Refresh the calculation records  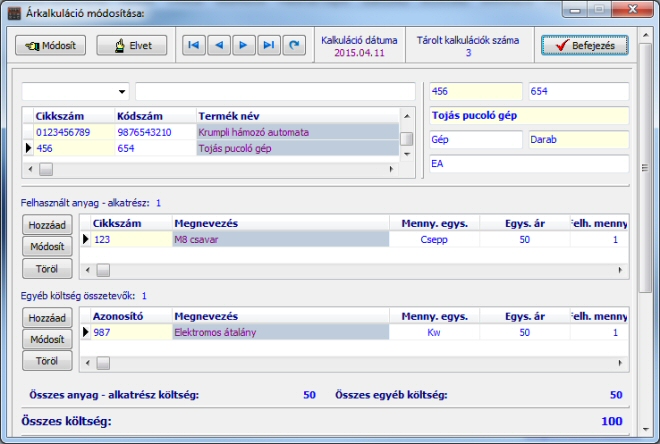(x=294, y=45)
